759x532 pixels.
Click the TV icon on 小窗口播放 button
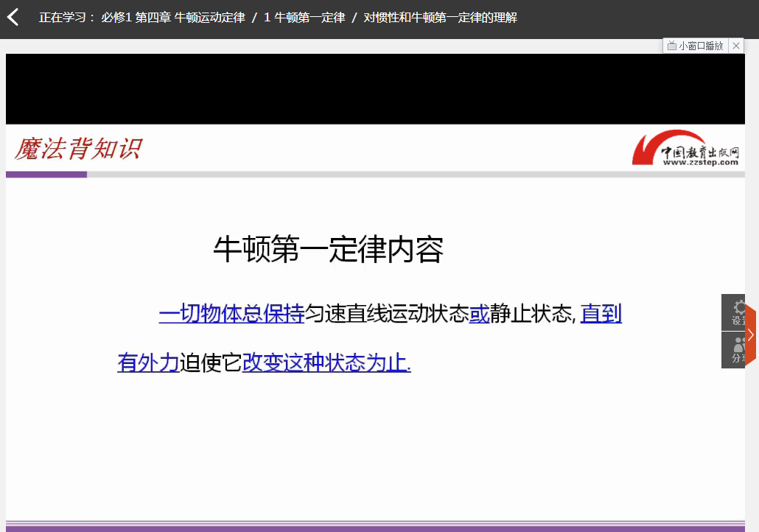click(x=673, y=45)
